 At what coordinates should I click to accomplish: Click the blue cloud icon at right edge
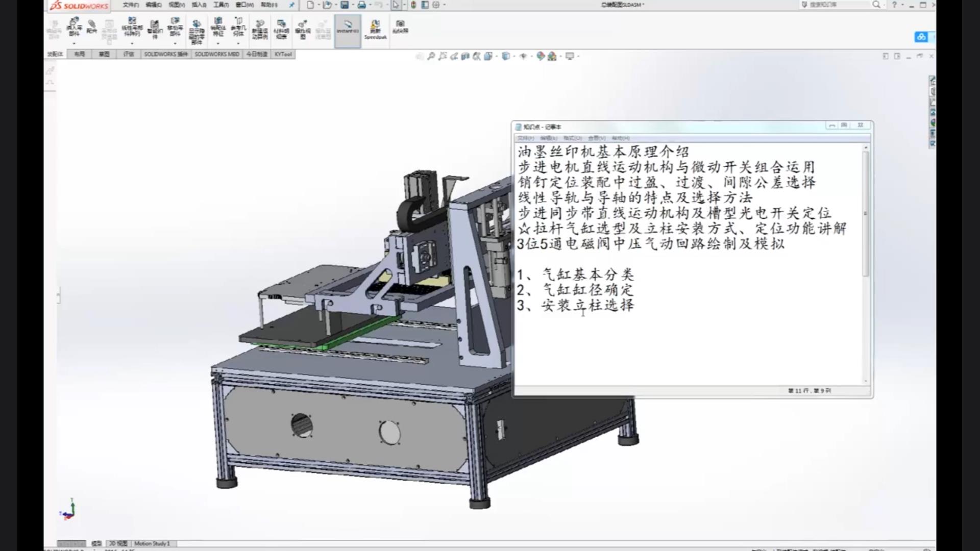[921, 37]
